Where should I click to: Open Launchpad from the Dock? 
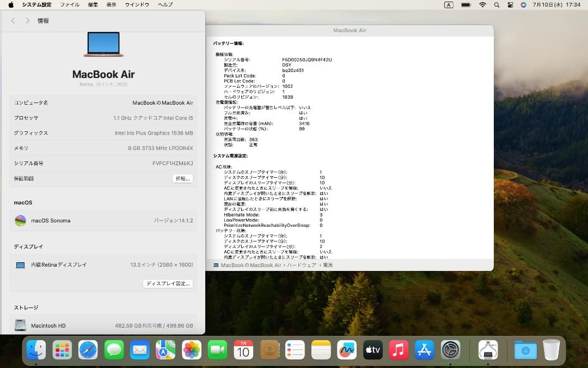pos(62,349)
